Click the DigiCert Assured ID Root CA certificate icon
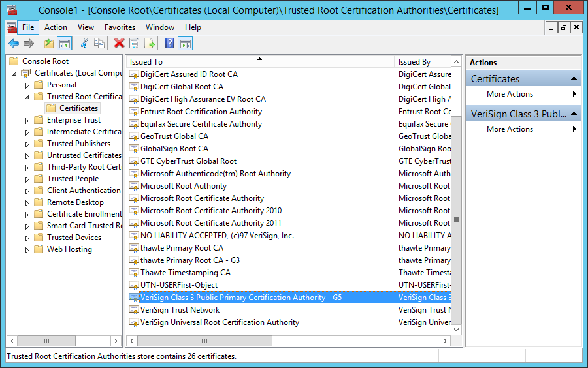This screenshot has width=588, height=368. tap(134, 74)
